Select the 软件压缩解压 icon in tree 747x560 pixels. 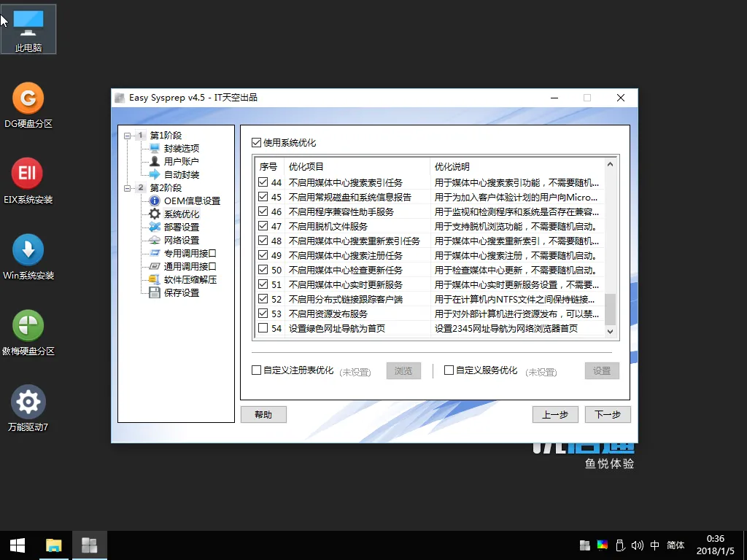(155, 279)
